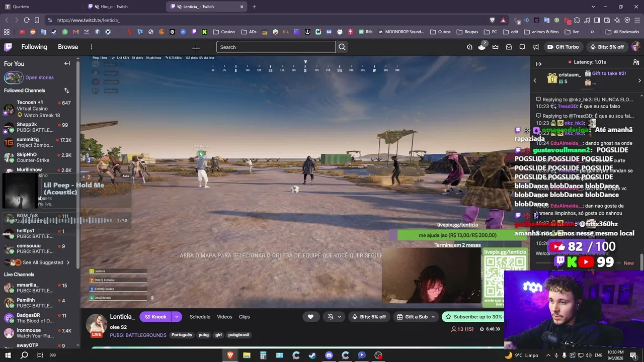Viewport: 644px width, 362px height.
Task: Open the Twitch inbox icon
Action: pyautogui.click(x=509, y=47)
